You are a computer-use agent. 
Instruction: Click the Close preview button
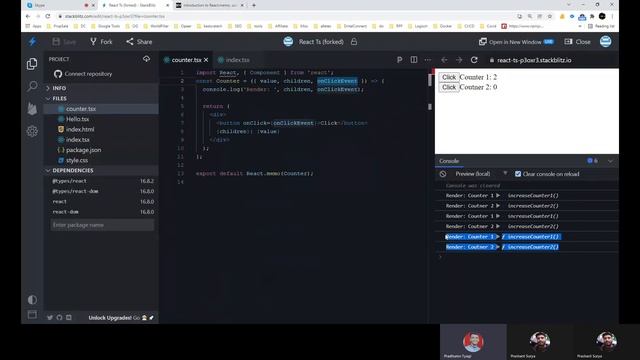[x=577, y=42]
